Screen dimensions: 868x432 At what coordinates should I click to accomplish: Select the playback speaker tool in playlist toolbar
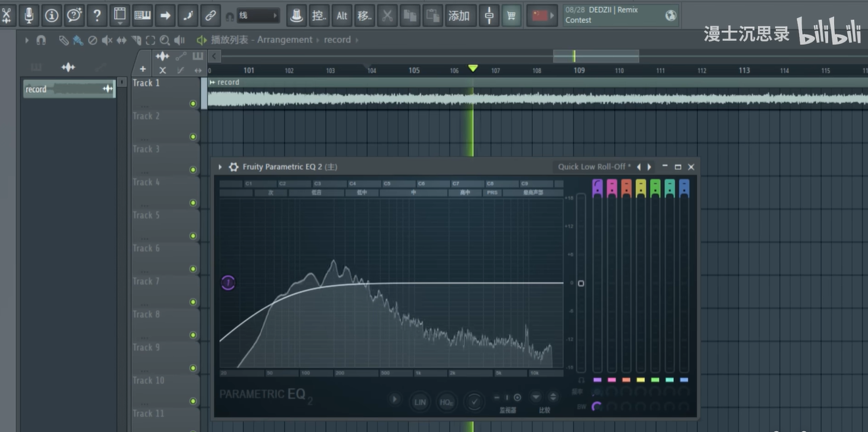click(180, 40)
